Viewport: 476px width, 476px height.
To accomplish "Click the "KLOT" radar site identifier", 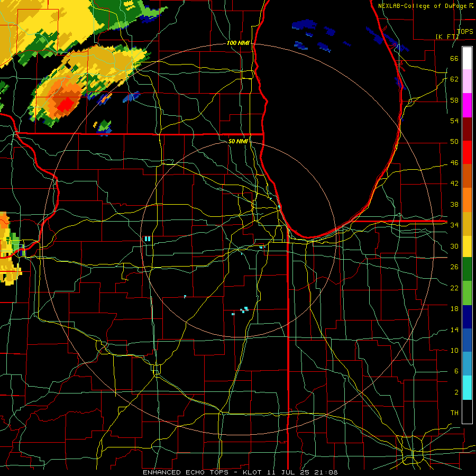I will pyautogui.click(x=252, y=472).
